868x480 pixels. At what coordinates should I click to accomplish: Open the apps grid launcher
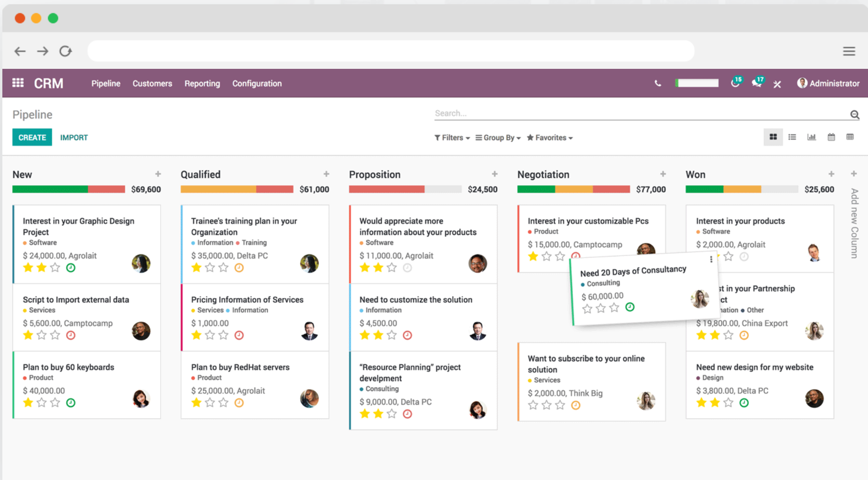[18, 83]
